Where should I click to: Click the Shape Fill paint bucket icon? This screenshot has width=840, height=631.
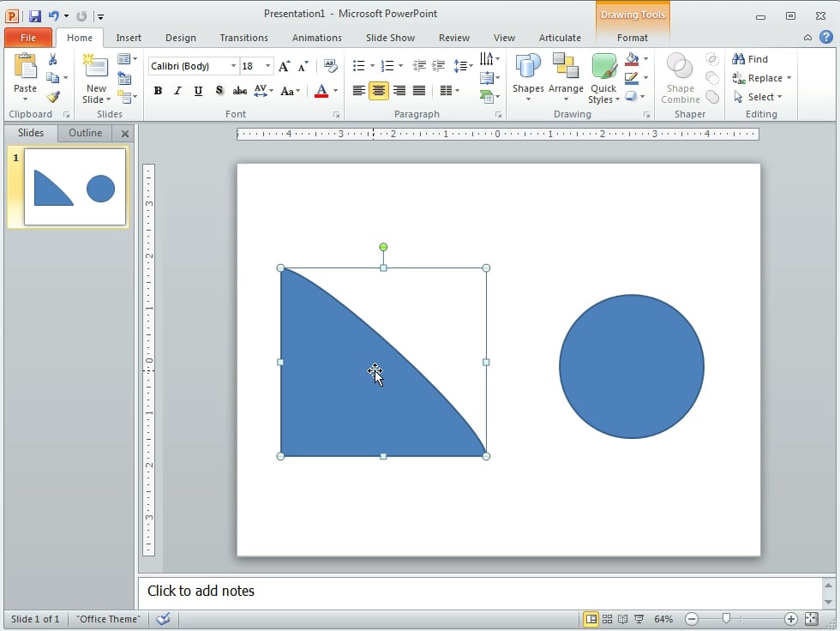tap(632, 59)
